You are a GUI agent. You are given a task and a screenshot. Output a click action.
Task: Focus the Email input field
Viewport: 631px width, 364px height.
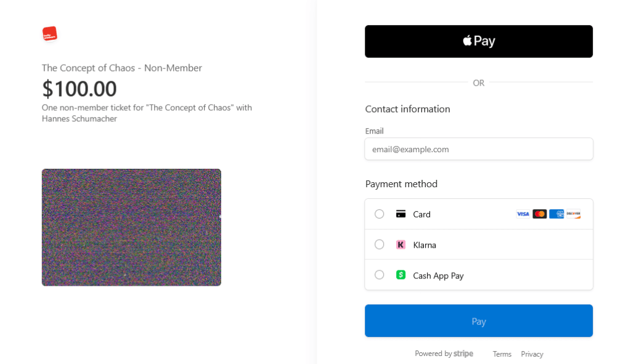click(479, 149)
